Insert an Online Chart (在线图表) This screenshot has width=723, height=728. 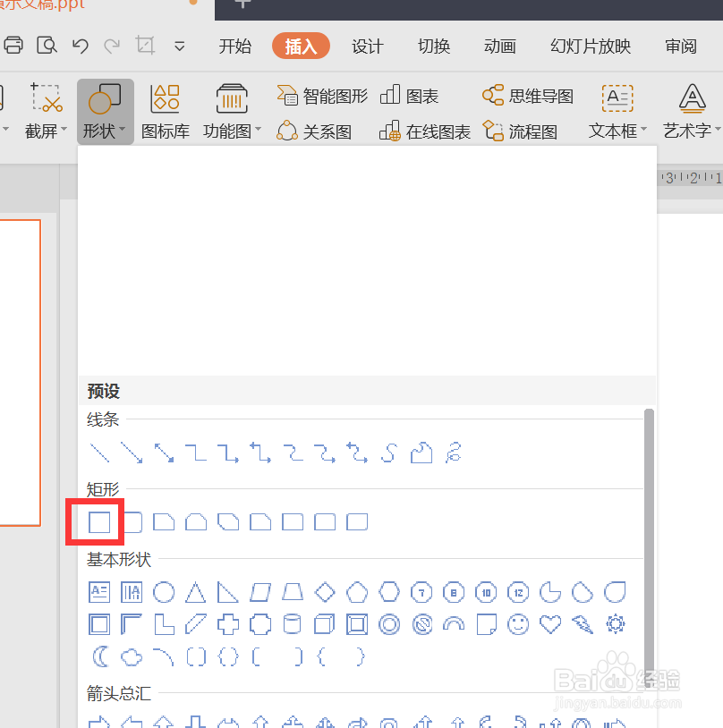[425, 131]
